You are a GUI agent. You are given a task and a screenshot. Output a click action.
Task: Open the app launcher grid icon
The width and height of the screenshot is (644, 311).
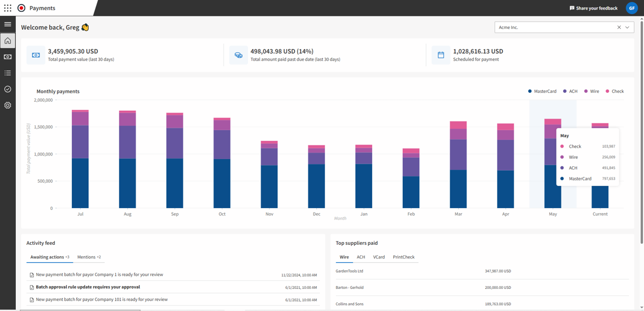8,8
